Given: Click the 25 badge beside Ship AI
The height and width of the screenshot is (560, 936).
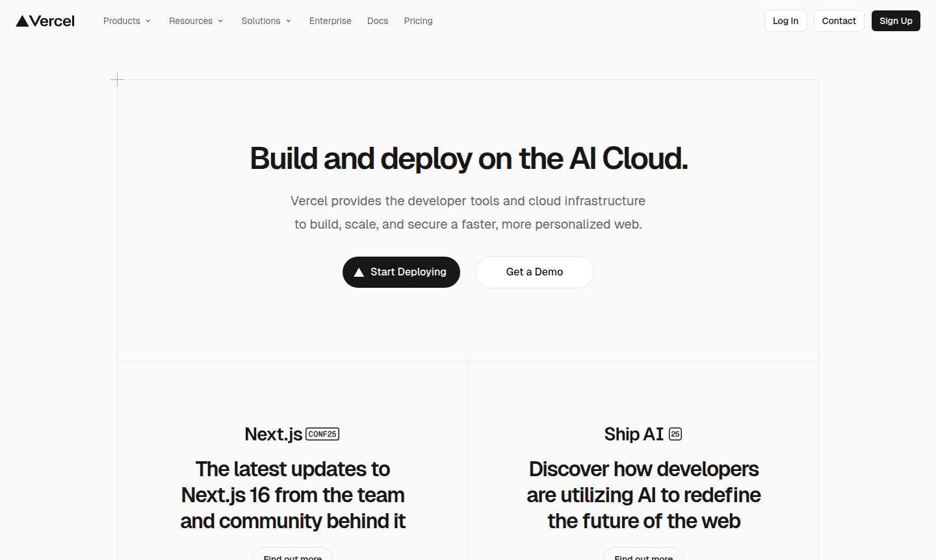Looking at the screenshot, I should pos(675,433).
